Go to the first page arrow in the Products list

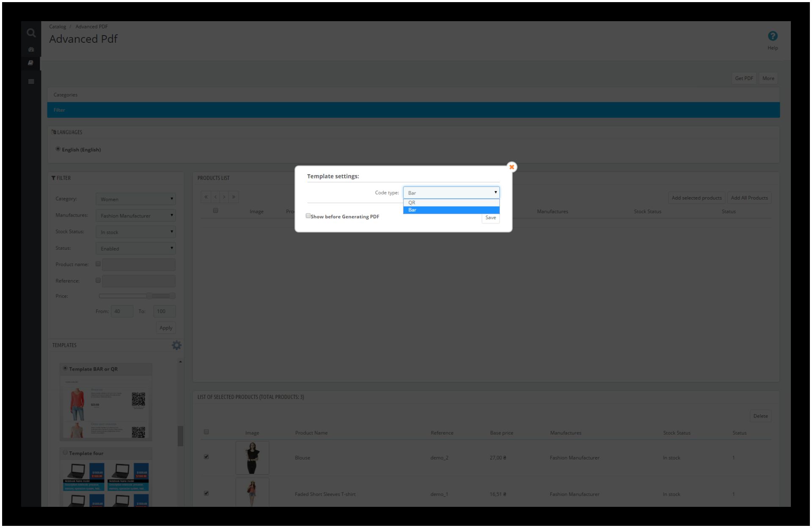tap(206, 197)
